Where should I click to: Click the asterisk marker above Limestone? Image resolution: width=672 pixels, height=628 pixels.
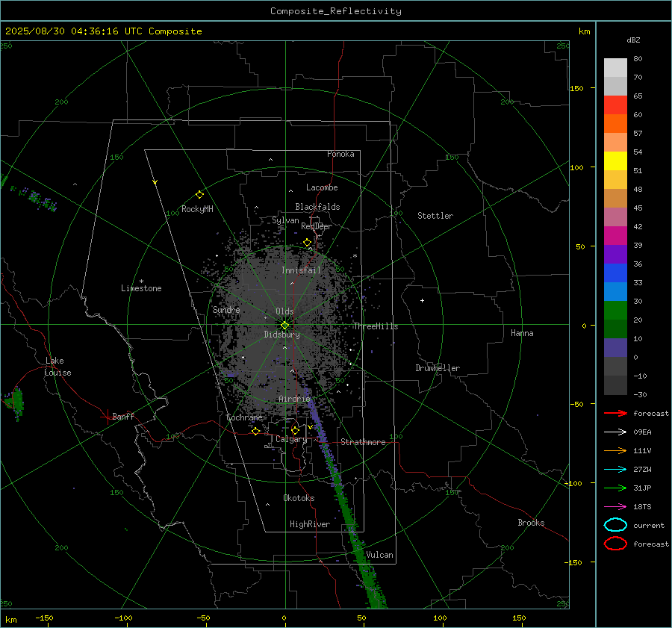click(x=141, y=282)
